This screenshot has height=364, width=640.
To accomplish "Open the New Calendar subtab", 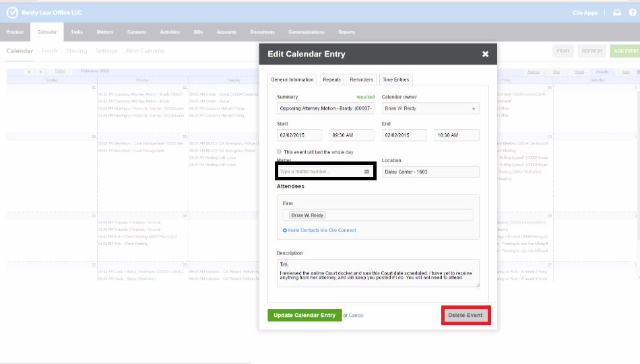I will tap(146, 51).
